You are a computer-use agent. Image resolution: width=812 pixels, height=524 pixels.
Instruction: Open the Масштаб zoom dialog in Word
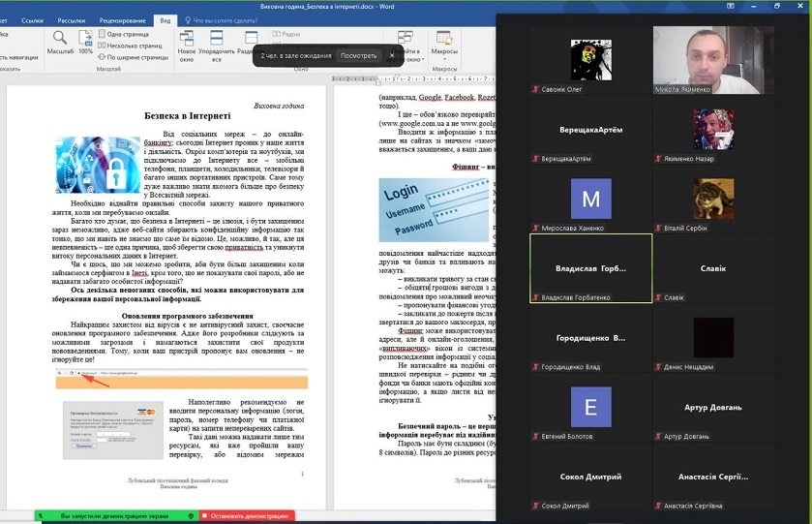tap(60, 42)
